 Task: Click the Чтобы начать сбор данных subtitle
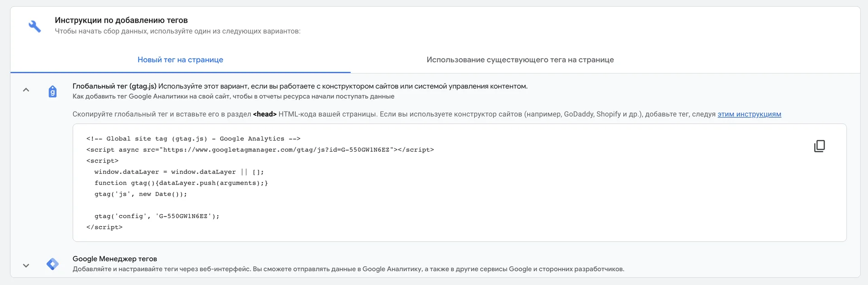coord(178,31)
